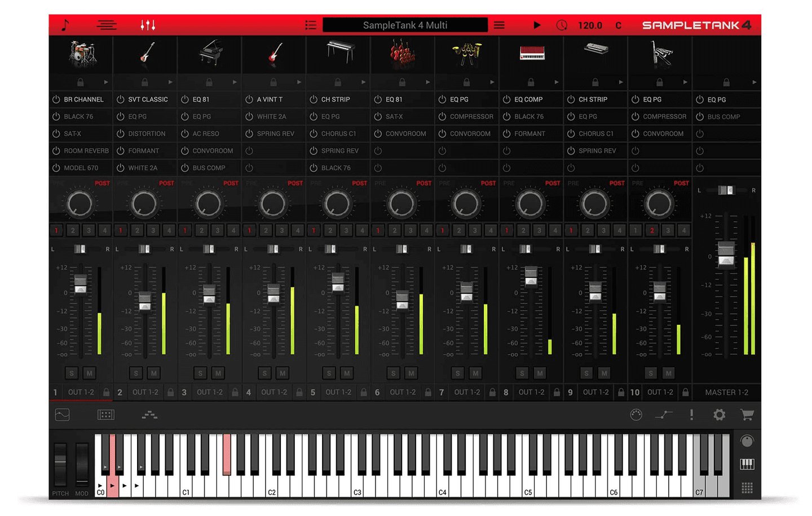Expand the arrow under the electric piano
812x516 pixels.
[x=363, y=82]
